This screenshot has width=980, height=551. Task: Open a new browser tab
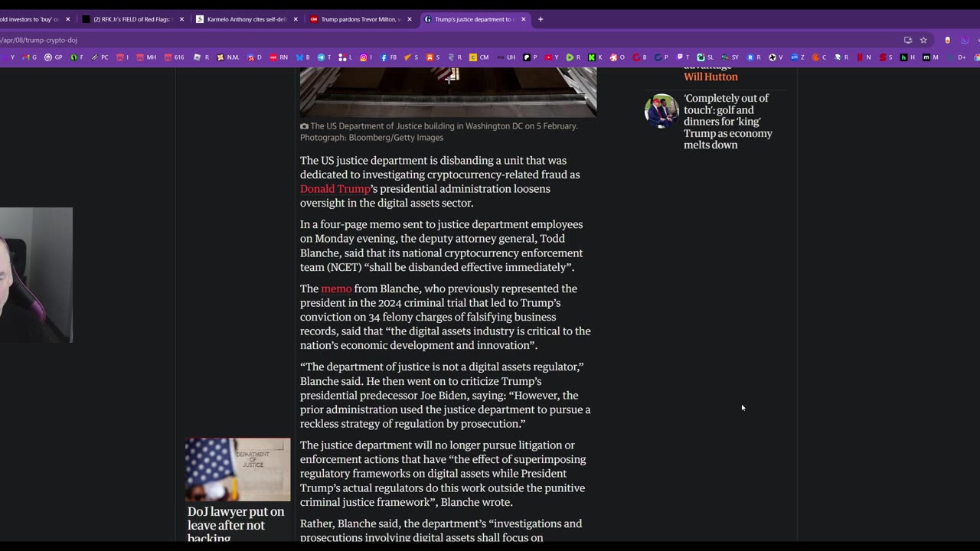(x=541, y=19)
